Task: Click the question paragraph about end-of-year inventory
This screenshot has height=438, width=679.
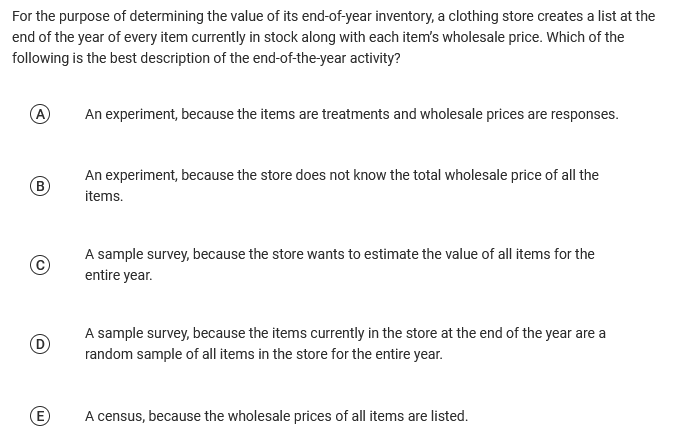Action: [333, 37]
